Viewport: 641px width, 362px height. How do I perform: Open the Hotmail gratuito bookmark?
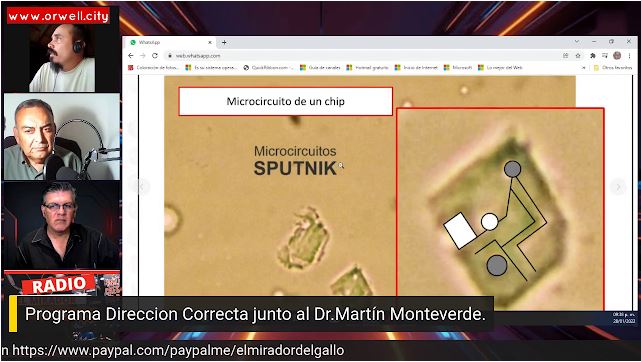pyautogui.click(x=368, y=68)
